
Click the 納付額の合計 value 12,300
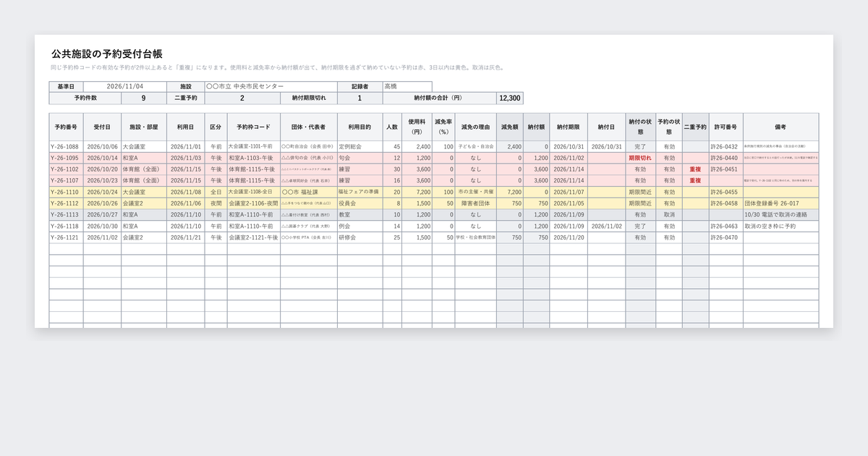tap(509, 98)
